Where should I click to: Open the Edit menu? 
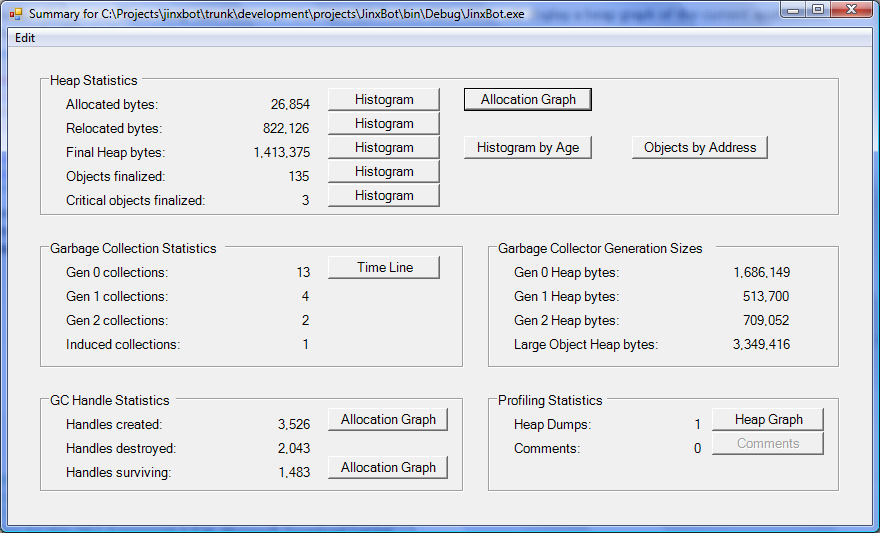point(25,38)
